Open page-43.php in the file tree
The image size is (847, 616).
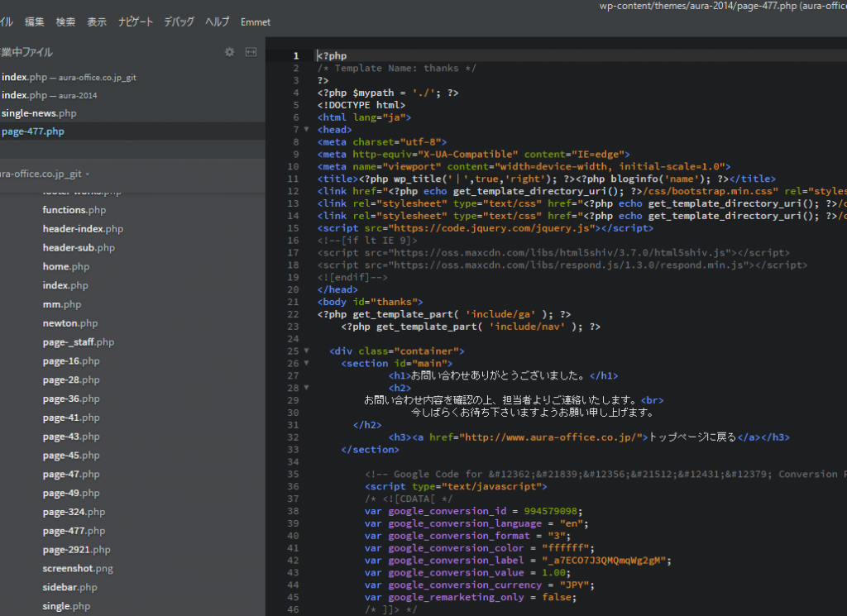point(71,437)
